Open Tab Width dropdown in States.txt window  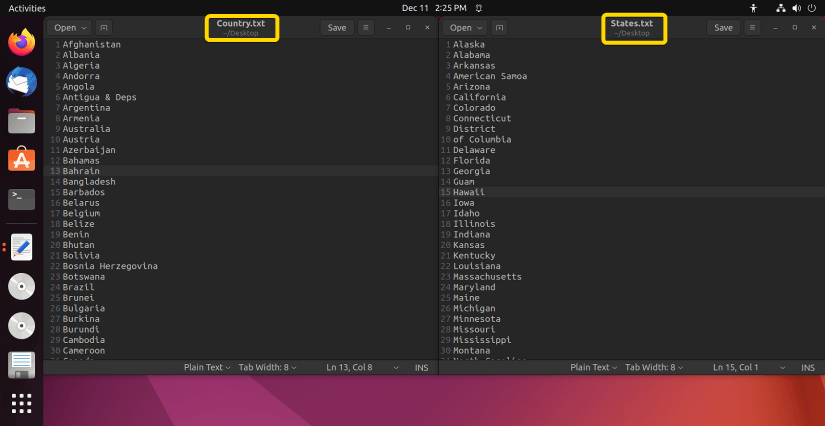pyautogui.click(x=654, y=367)
